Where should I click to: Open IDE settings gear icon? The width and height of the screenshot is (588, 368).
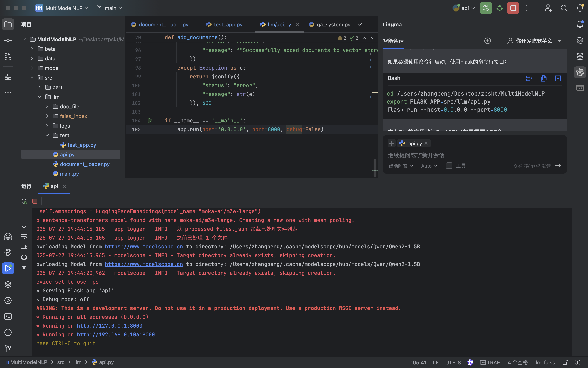coord(580,8)
